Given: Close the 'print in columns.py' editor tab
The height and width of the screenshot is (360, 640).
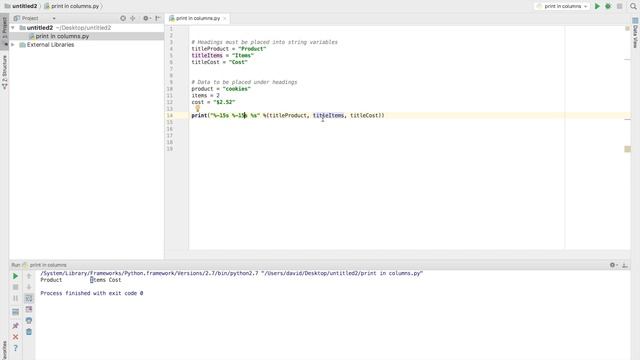Looking at the screenshot, I should pyautogui.click(x=225, y=18).
